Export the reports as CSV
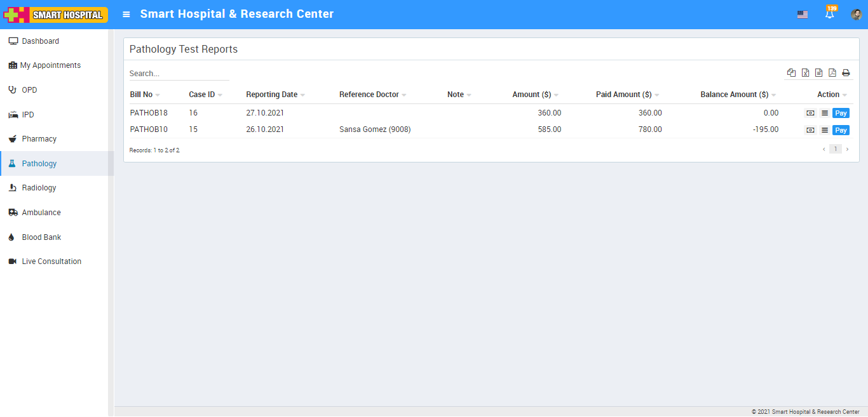Screen dimensions: 868x417 [x=818, y=73]
